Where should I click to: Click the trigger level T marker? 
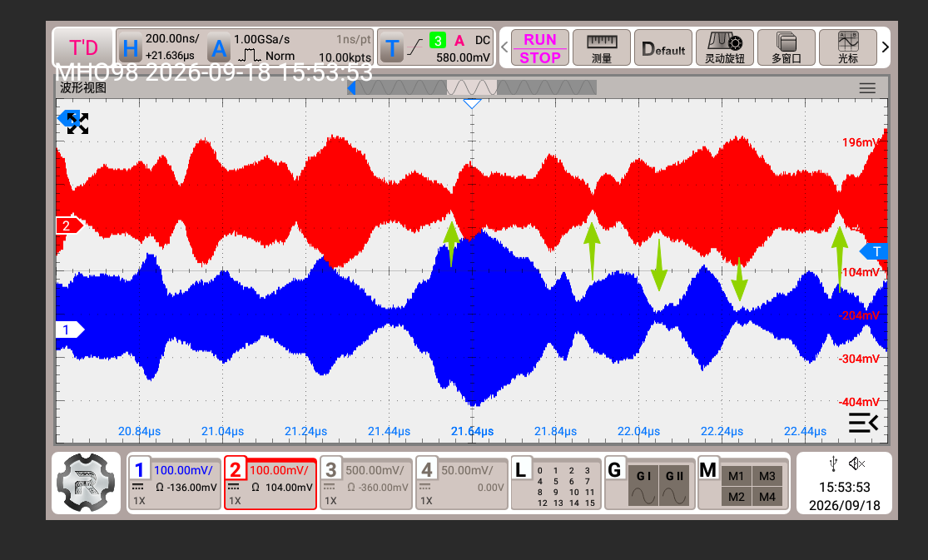coord(874,251)
